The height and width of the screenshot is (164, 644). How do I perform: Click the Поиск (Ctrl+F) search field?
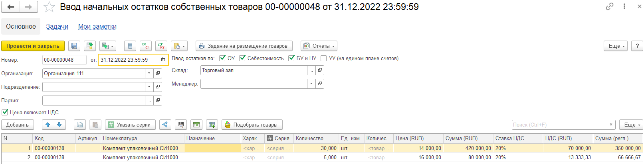pyautogui.click(x=559, y=125)
